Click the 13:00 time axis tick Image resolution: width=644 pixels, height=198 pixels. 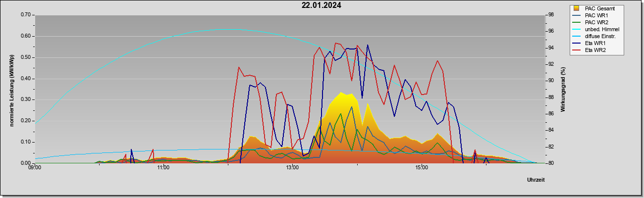tap(292, 167)
